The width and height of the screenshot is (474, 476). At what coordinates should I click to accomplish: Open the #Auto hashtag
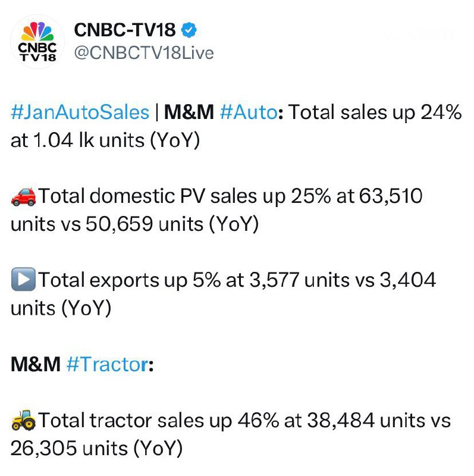pos(248,112)
